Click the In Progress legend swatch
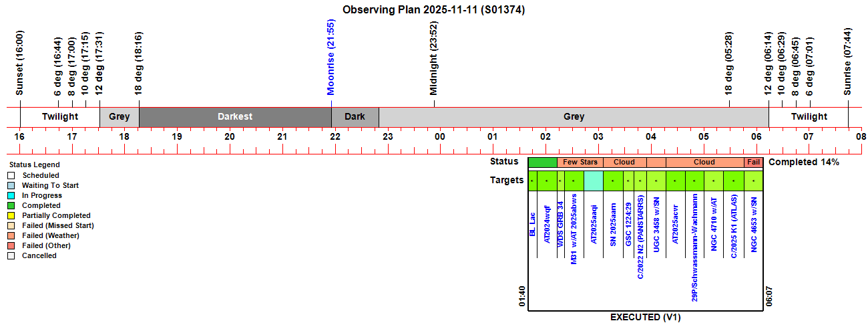This screenshot has width=868, height=331. pyautogui.click(x=11, y=195)
